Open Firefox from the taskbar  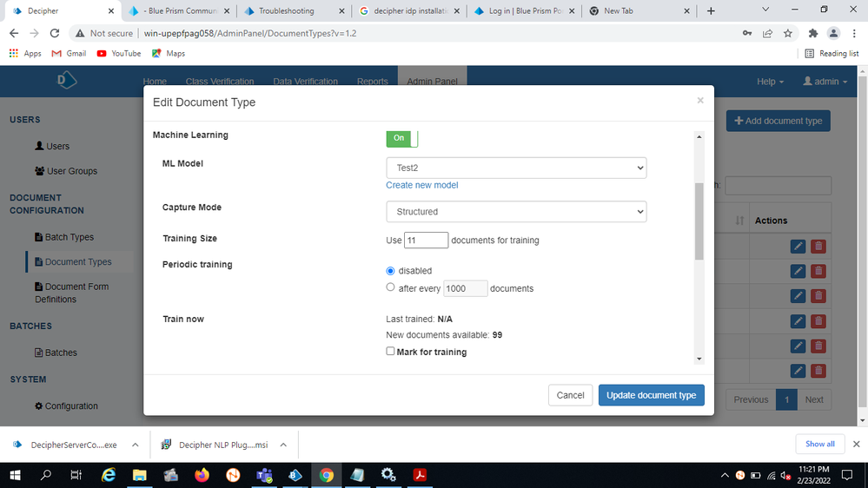[x=202, y=475]
